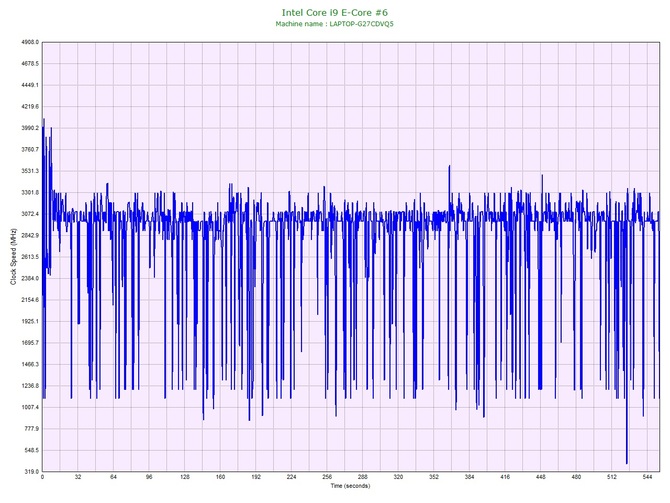Click the 1007.4 y-axis value
Screen dimensions: 670x503
point(30,407)
